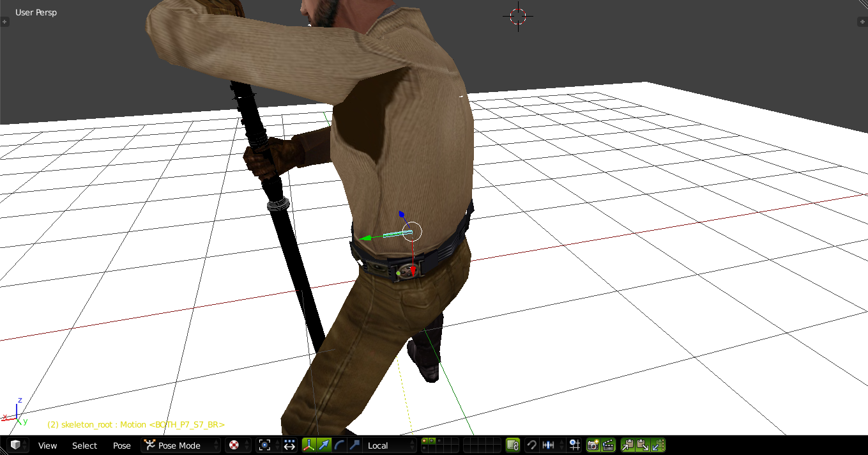Click the 'User Persp' view label
The height and width of the screenshot is (455, 868).
[x=36, y=12]
